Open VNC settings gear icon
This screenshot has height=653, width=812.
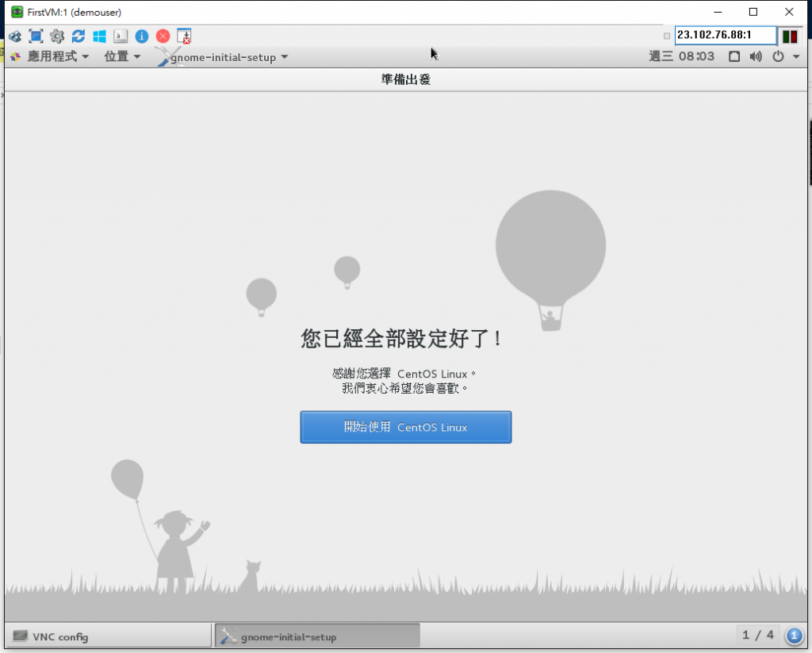coord(57,36)
